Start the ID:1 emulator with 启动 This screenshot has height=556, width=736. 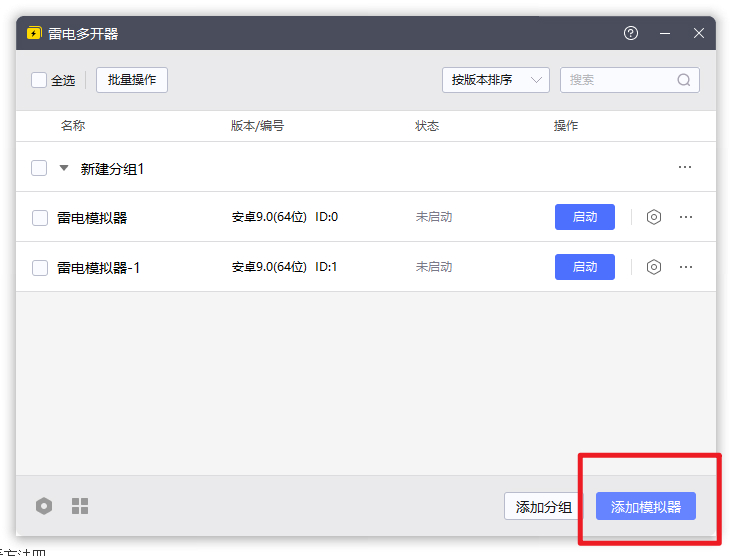(585, 267)
